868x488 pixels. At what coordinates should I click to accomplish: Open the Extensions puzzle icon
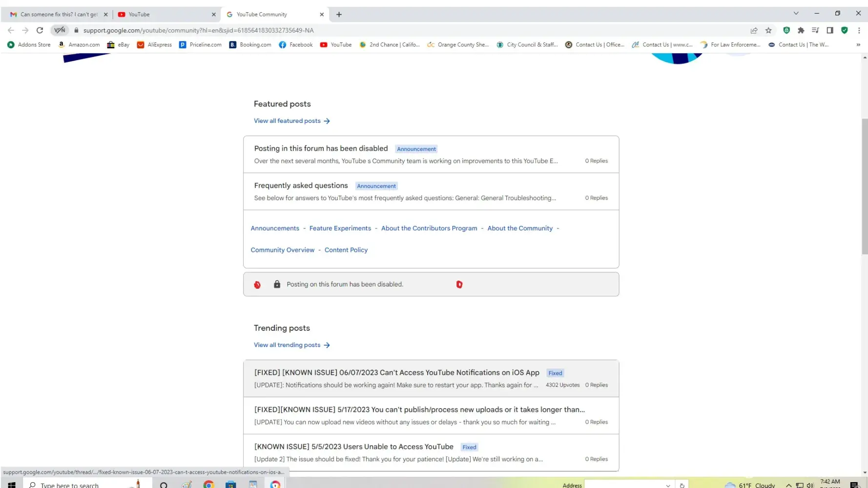click(x=801, y=30)
